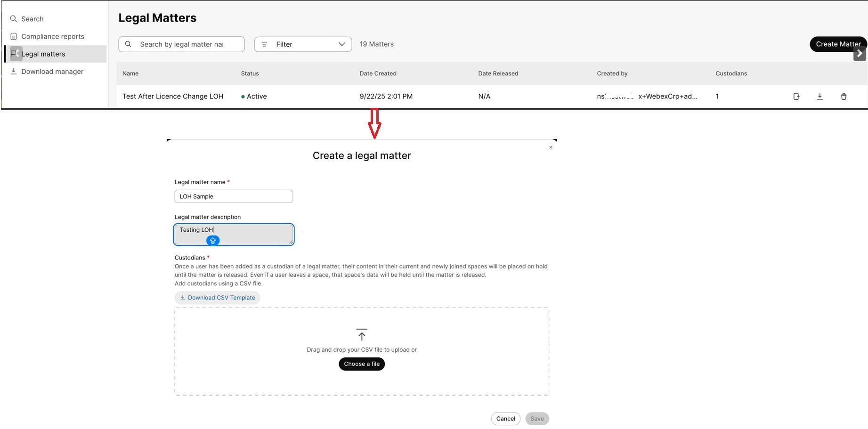Click inside the Legal matter name field

[x=233, y=196]
